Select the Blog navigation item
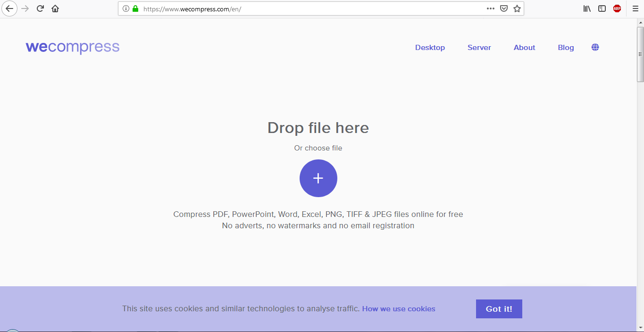 (566, 47)
